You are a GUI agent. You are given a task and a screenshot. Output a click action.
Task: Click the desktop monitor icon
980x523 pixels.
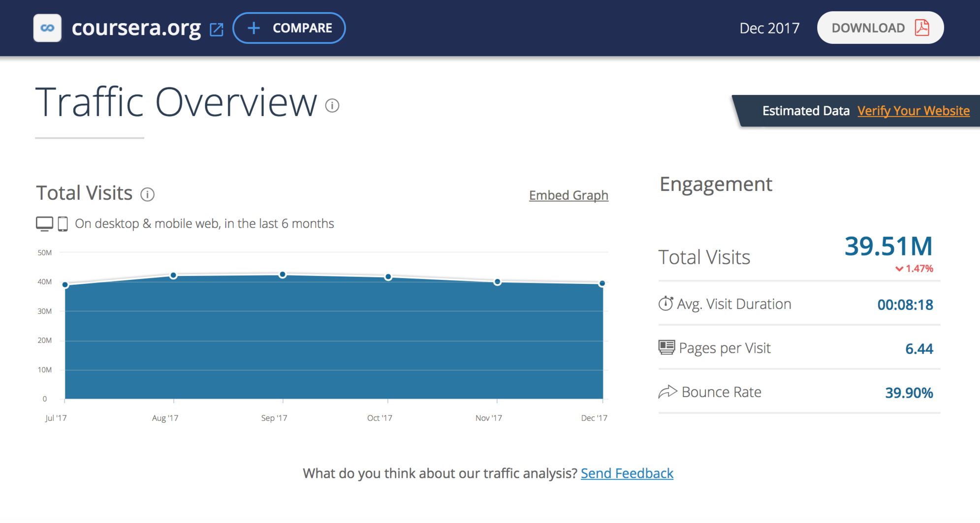click(x=44, y=224)
